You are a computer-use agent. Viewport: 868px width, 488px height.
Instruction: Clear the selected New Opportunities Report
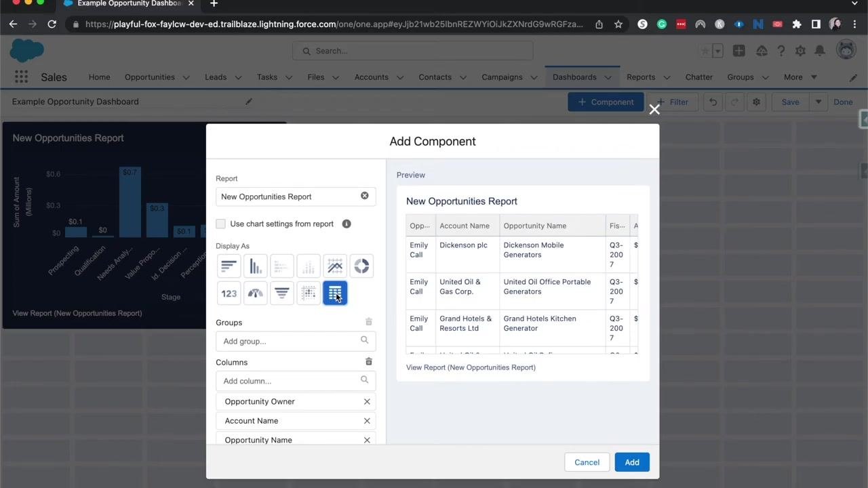(x=365, y=196)
